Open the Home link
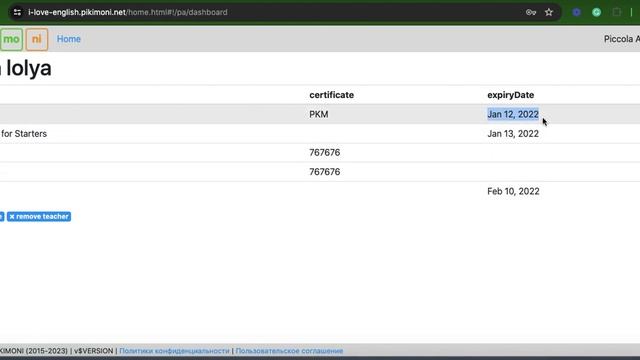Image resolution: width=640 pixels, height=360 pixels. tap(69, 39)
